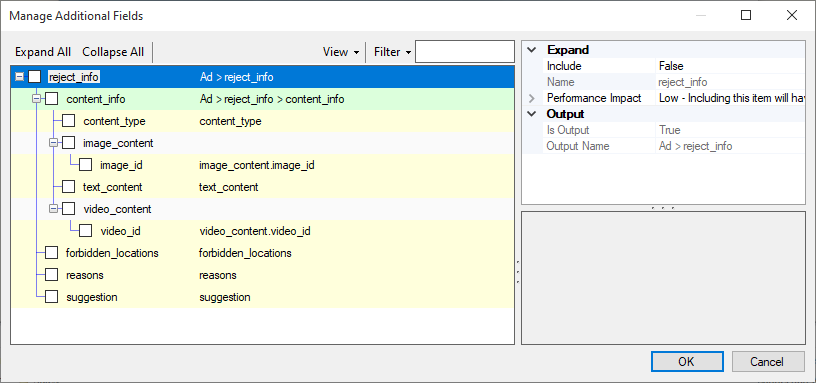Check the forbidden_locations checkbox
This screenshot has width=816, height=383.
click(52, 253)
